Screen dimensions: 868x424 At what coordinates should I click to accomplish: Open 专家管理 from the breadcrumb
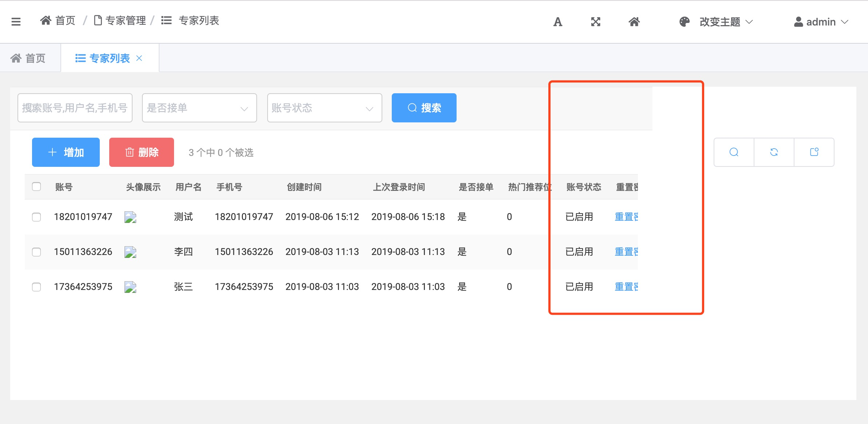click(x=125, y=20)
